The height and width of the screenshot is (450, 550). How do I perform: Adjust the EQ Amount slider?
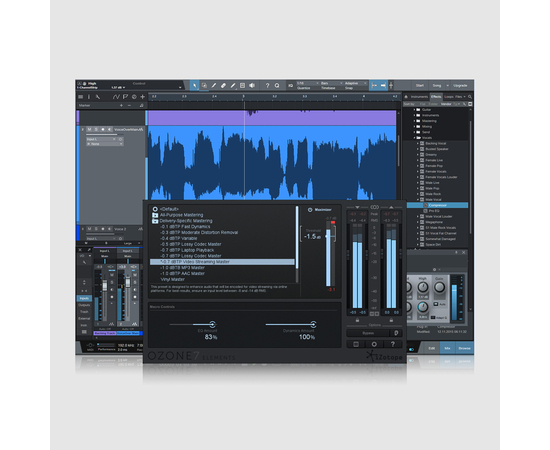[x=212, y=324]
